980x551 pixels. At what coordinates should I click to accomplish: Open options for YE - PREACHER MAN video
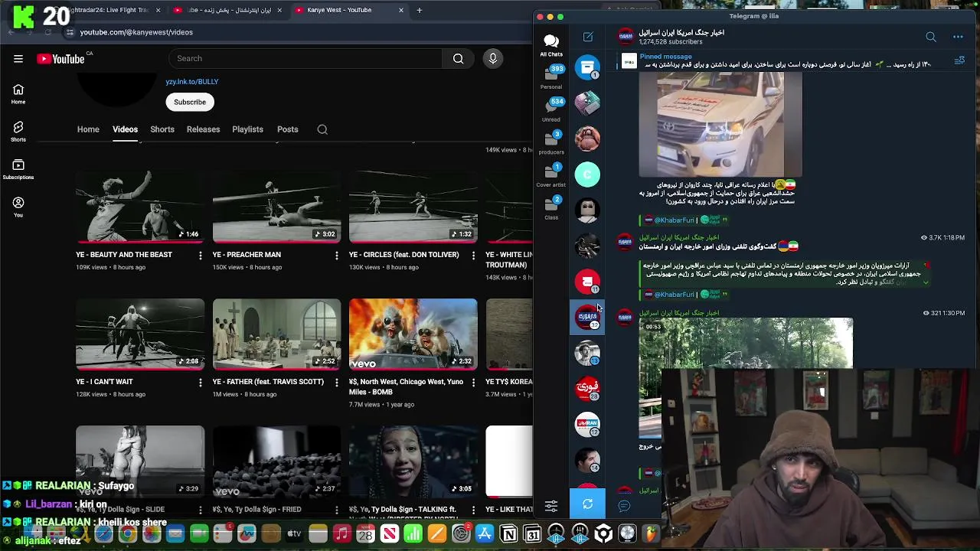click(337, 256)
